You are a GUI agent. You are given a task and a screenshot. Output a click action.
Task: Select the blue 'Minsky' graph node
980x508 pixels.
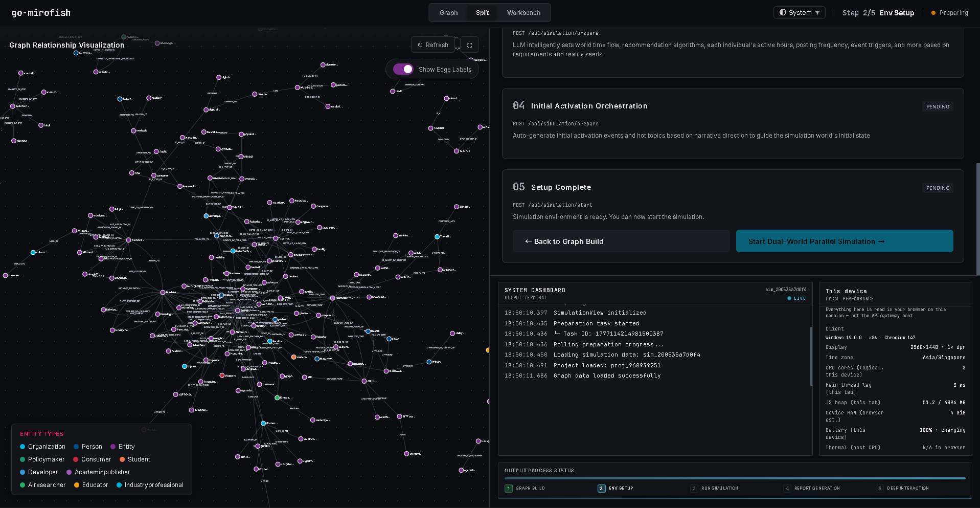(429, 362)
